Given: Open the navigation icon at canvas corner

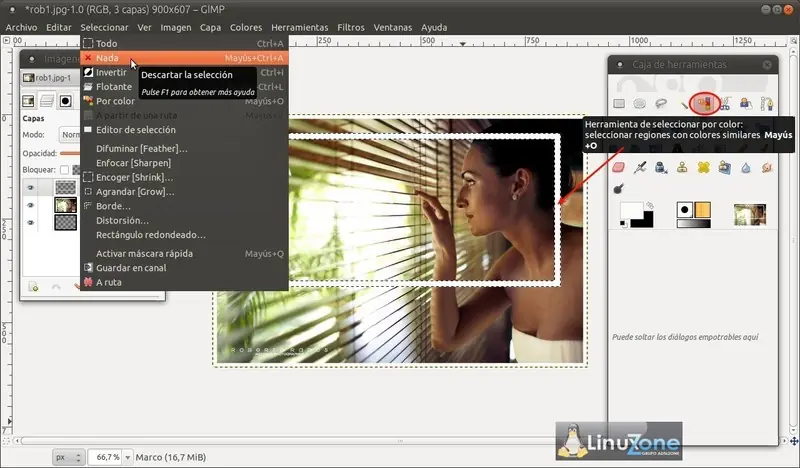Looking at the screenshot, I should [x=794, y=440].
